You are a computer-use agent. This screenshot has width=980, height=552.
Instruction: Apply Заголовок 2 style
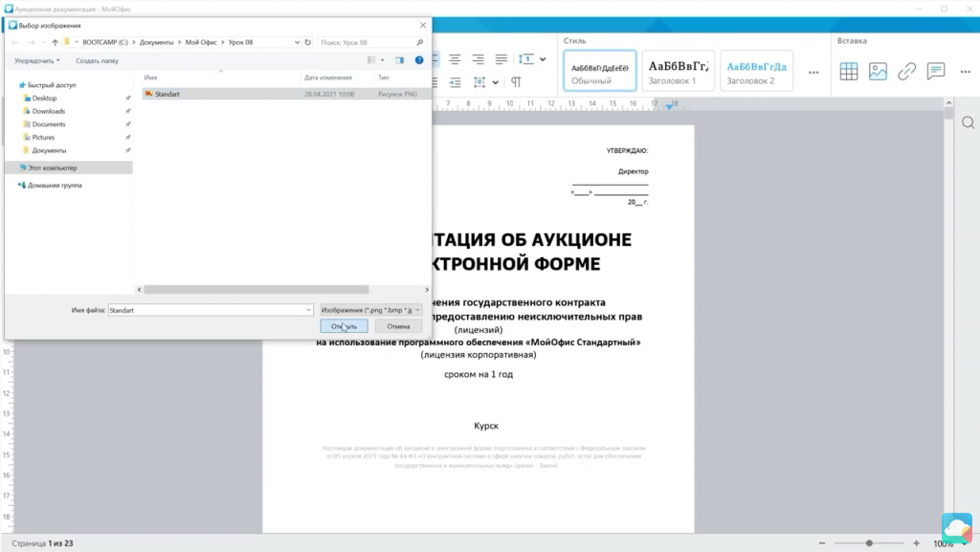click(756, 71)
